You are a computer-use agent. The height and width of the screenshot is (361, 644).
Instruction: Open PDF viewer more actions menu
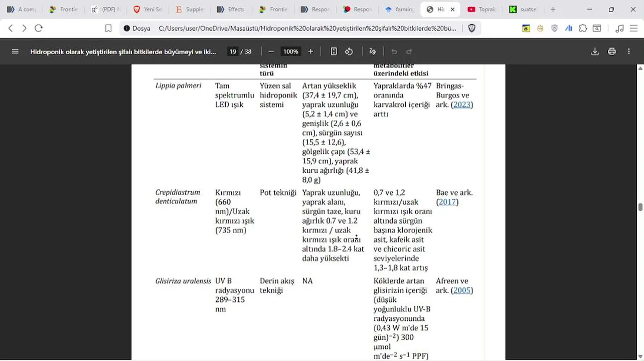(x=629, y=51)
